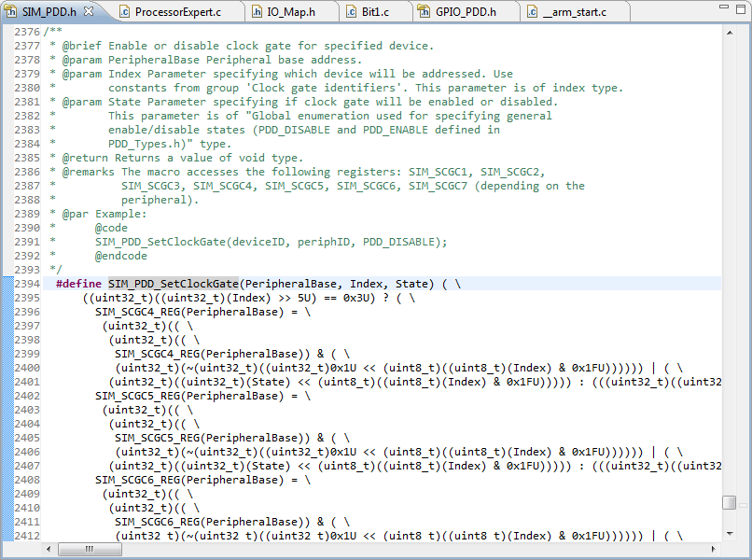Select line number 2394 in the gutter
The height and width of the screenshot is (560, 752).
click(27, 284)
